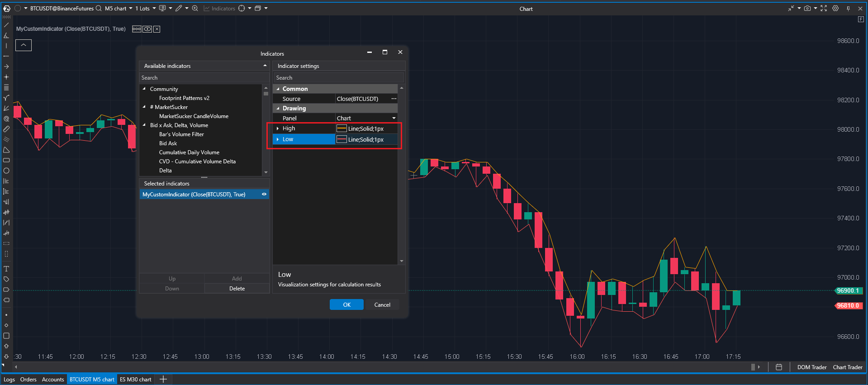Screen dimensions: 868x385
Task: Switch to the Orders tab
Action: (x=28, y=379)
